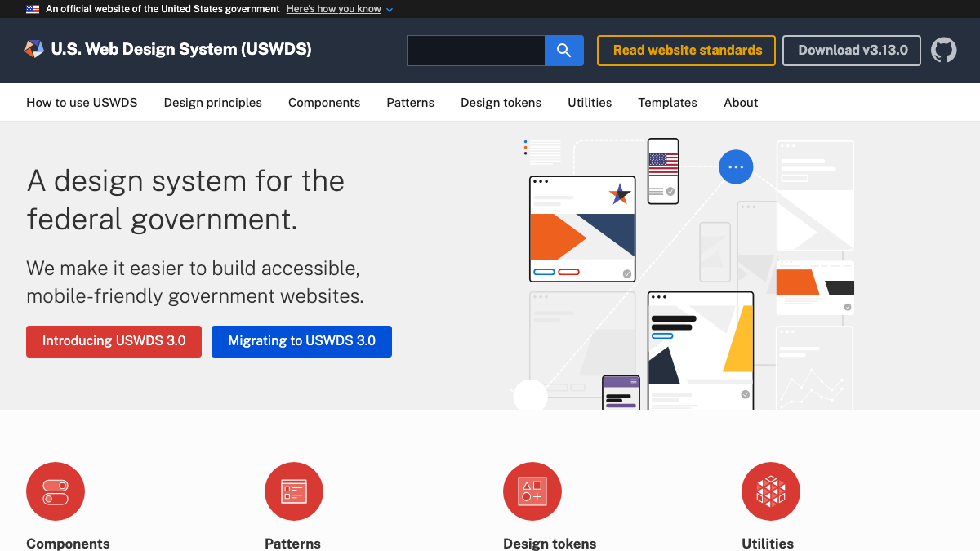Open the About page

point(740,102)
